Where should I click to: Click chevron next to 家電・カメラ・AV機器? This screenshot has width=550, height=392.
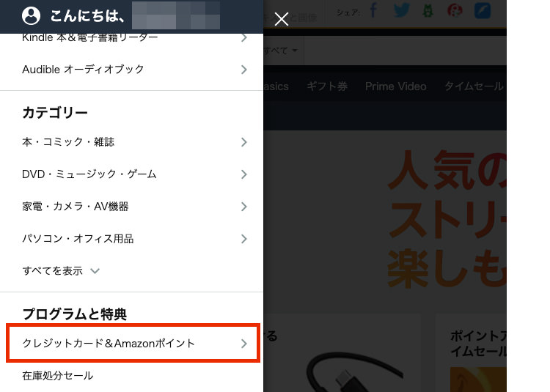coord(244,207)
